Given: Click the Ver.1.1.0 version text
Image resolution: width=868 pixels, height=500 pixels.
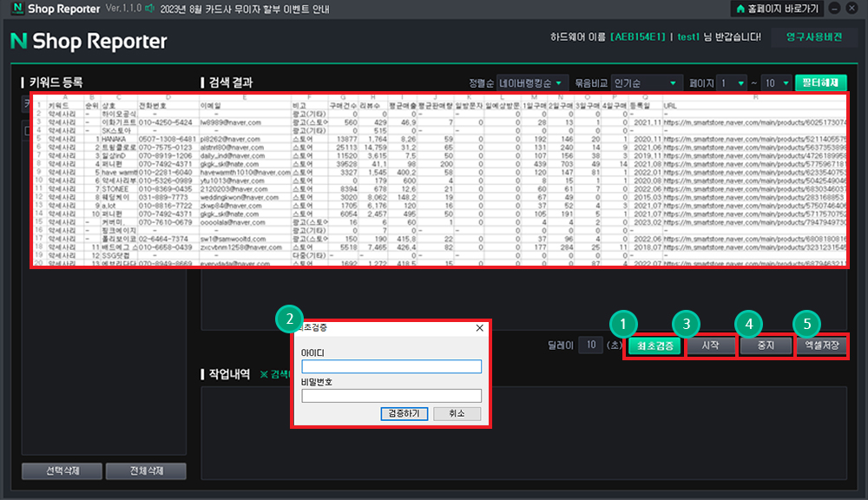Looking at the screenshot, I should (x=123, y=9).
